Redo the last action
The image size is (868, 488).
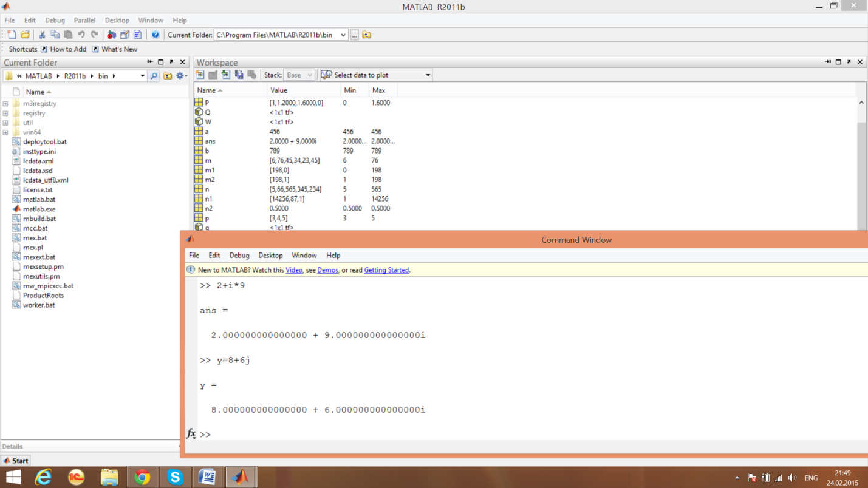pyautogui.click(x=94, y=35)
